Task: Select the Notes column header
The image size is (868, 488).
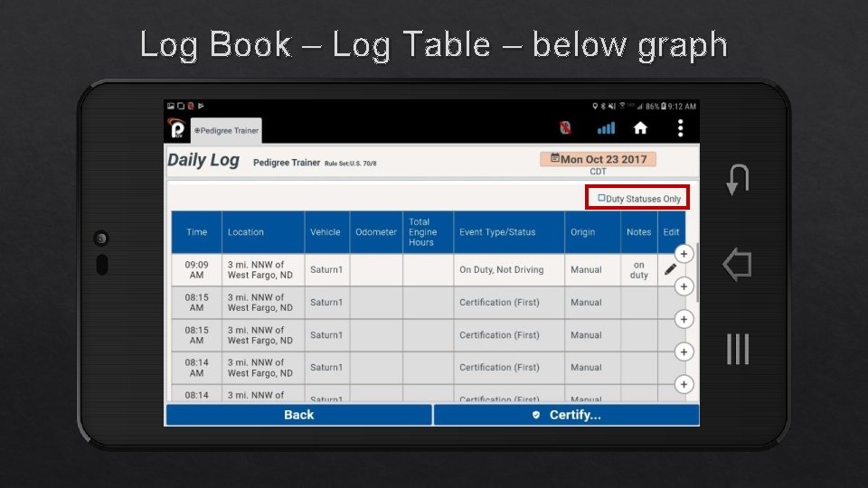Action: [x=639, y=232]
